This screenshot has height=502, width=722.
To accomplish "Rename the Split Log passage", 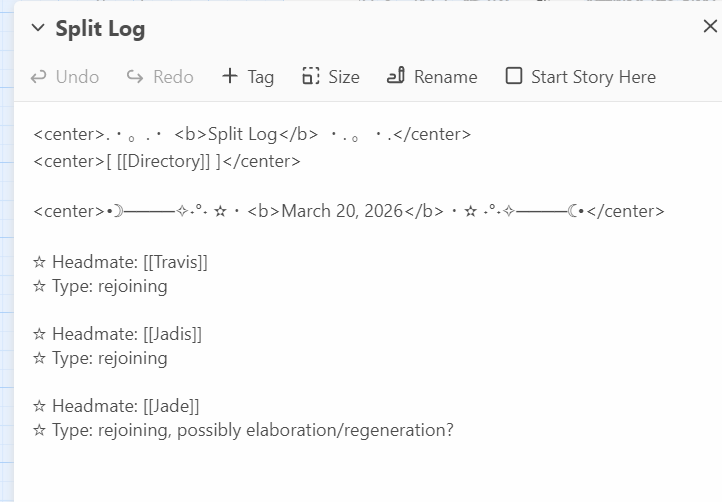I will (432, 77).
